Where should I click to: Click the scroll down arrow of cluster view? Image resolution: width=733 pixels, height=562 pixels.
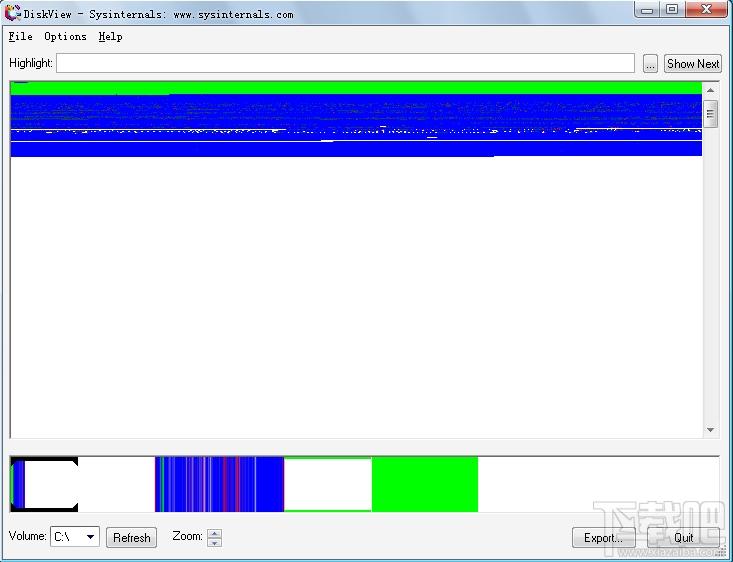click(711, 430)
